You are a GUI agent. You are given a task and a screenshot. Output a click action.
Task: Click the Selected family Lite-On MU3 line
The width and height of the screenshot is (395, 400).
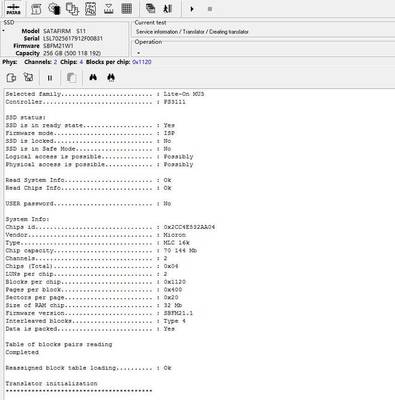(x=105, y=94)
